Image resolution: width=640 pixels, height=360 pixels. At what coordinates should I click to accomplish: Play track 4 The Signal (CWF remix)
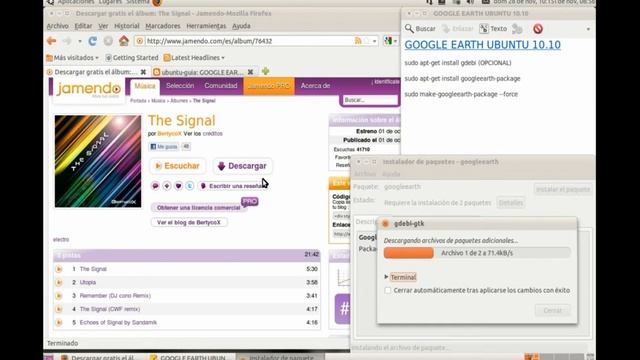tap(59, 309)
